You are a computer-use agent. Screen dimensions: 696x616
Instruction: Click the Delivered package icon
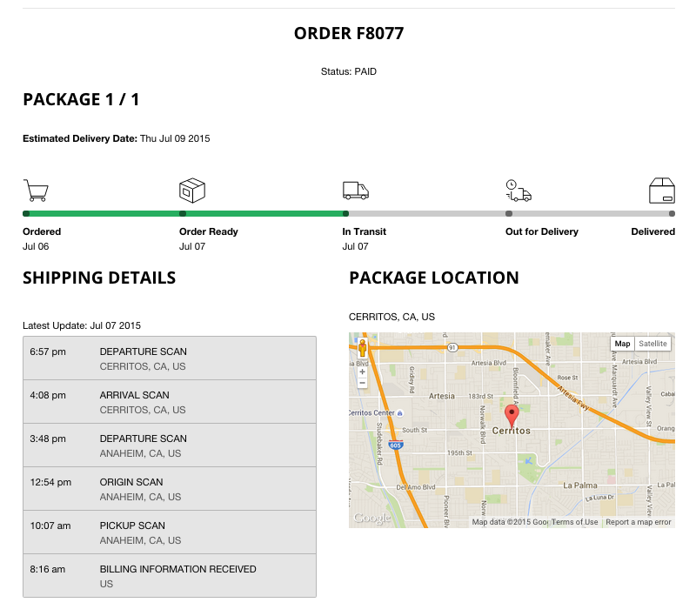click(662, 191)
